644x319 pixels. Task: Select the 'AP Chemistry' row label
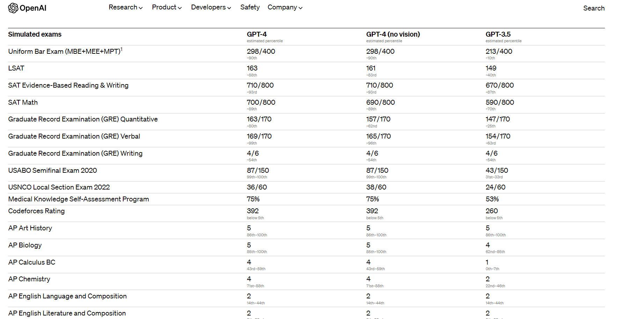[29, 279]
